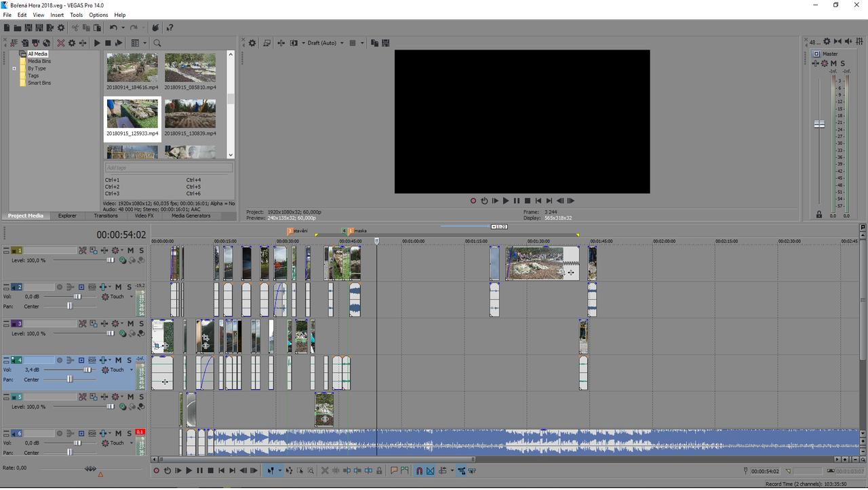Open the File menu

(7, 15)
